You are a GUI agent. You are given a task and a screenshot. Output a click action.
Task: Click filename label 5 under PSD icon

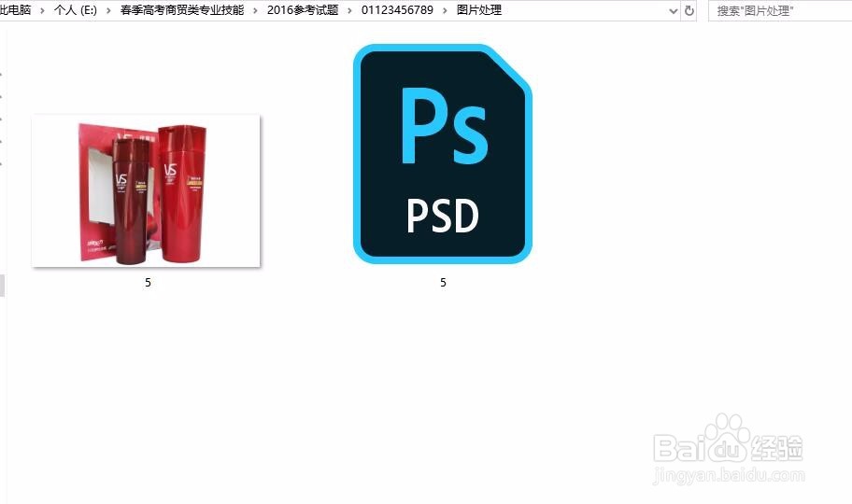tap(443, 283)
